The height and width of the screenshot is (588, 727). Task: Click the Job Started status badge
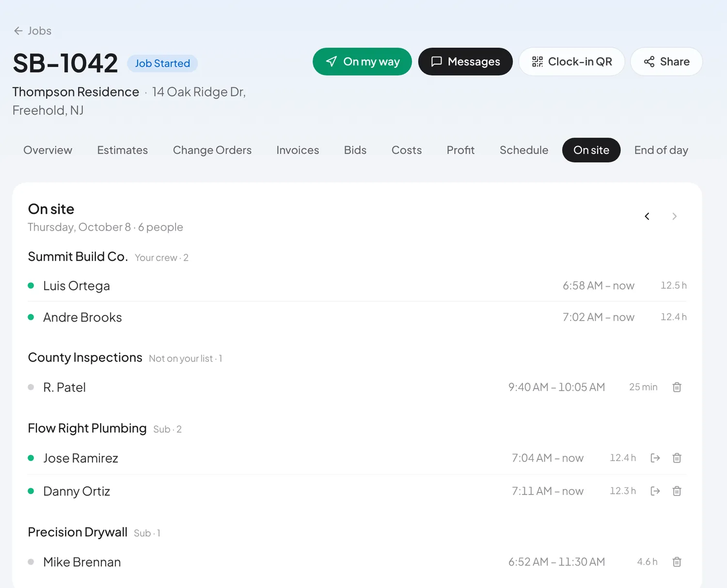pos(162,63)
